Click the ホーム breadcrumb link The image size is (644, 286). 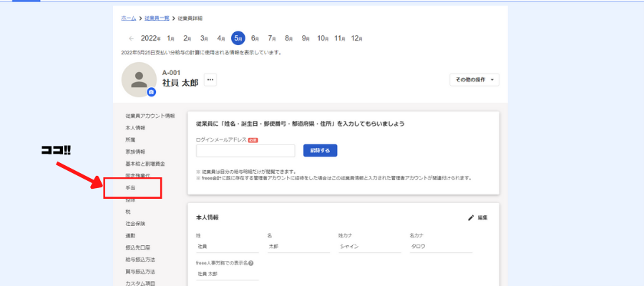(128, 17)
